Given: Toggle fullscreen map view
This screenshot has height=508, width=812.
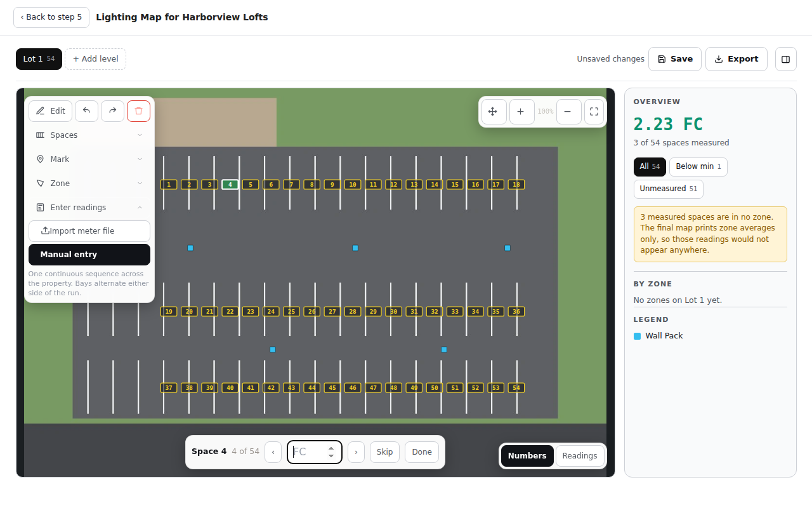Looking at the screenshot, I should pyautogui.click(x=594, y=112).
